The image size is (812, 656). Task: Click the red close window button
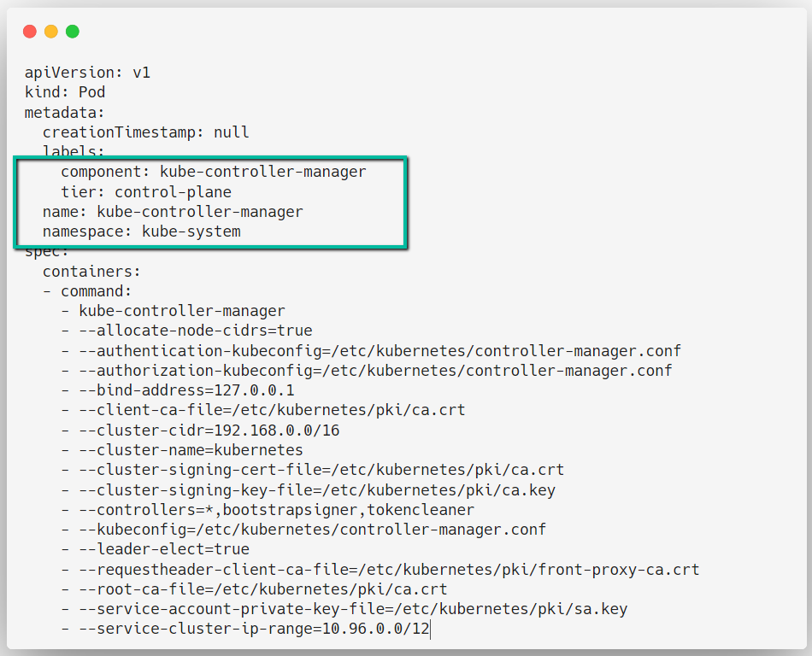[29, 31]
